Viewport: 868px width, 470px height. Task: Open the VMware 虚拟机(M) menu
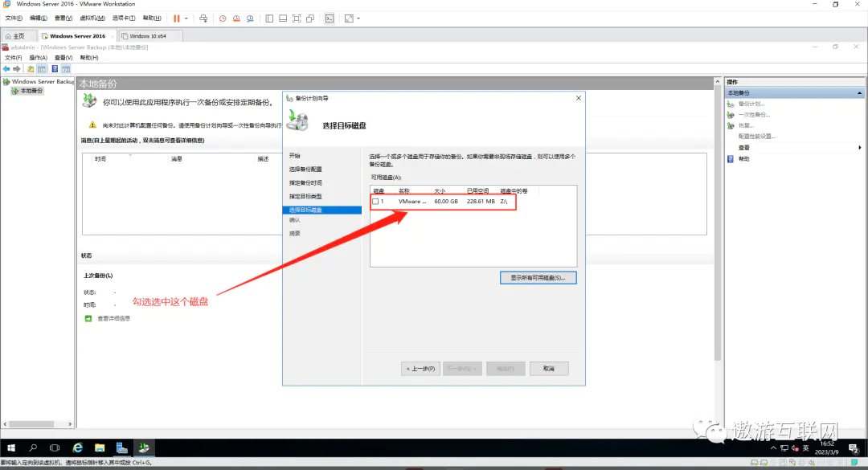[92, 18]
